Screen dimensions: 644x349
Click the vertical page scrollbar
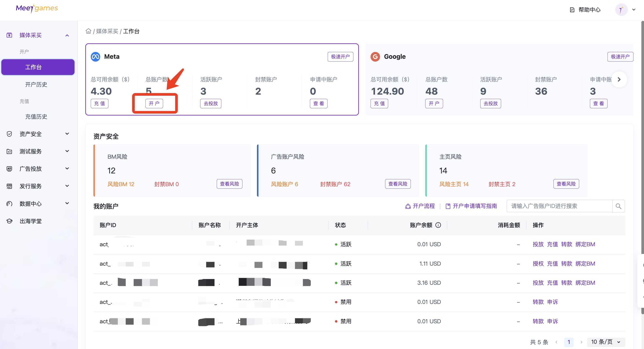click(x=642, y=168)
